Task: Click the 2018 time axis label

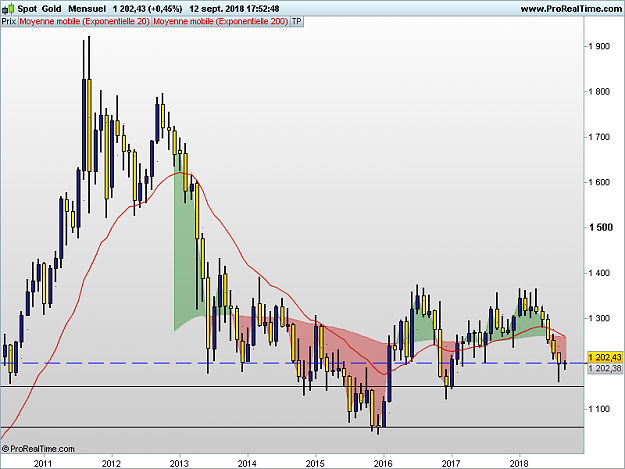Action: click(519, 463)
